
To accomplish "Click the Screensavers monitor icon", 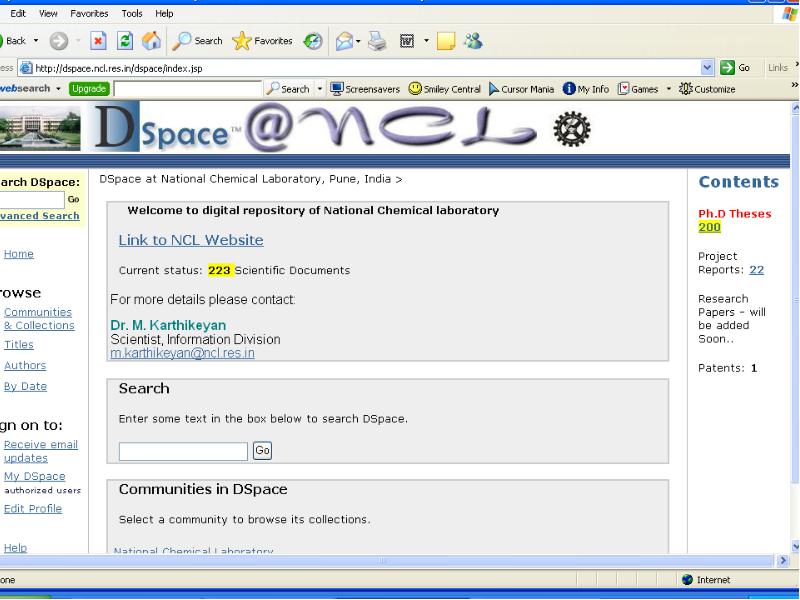I will click(337, 89).
